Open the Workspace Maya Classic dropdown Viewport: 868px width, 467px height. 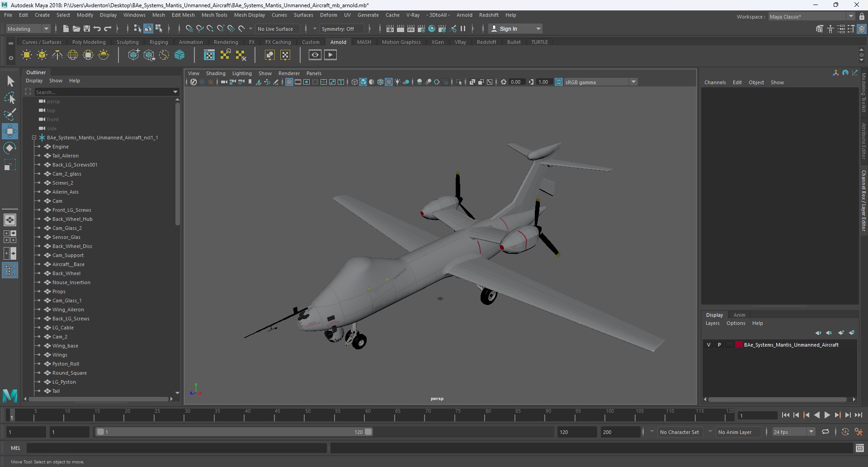811,16
